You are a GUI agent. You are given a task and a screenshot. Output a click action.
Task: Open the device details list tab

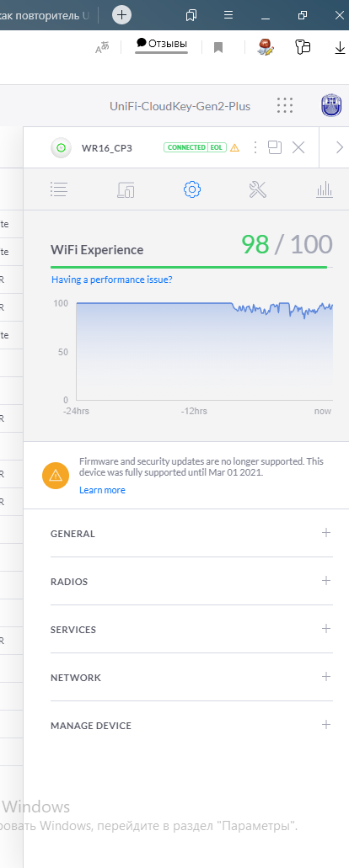59,190
